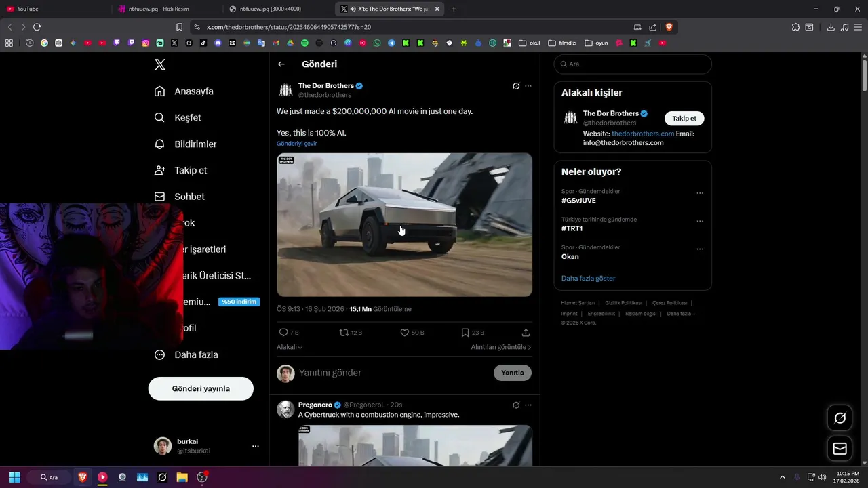The width and height of the screenshot is (868, 488).
Task: Go back using the arrow beside Gönderi
Action: point(281,64)
